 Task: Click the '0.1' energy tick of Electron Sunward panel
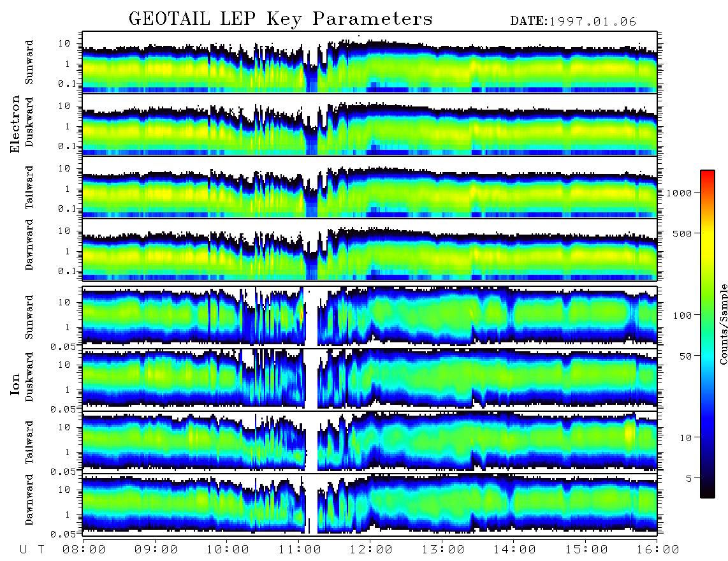coord(68,84)
